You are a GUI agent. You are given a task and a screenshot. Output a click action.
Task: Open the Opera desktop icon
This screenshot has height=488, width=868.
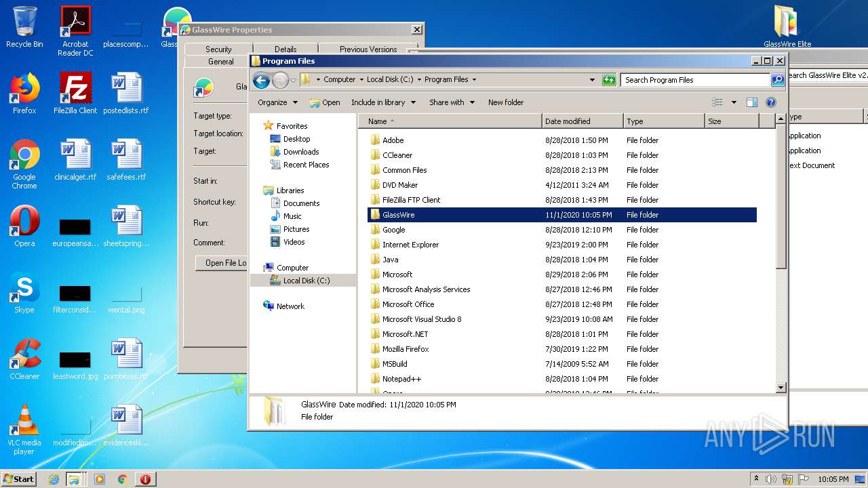click(24, 226)
